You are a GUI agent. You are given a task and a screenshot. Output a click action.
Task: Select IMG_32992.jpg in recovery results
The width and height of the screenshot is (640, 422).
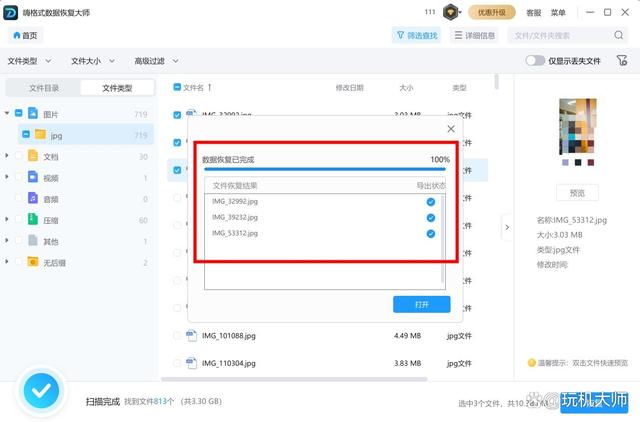[235, 201]
